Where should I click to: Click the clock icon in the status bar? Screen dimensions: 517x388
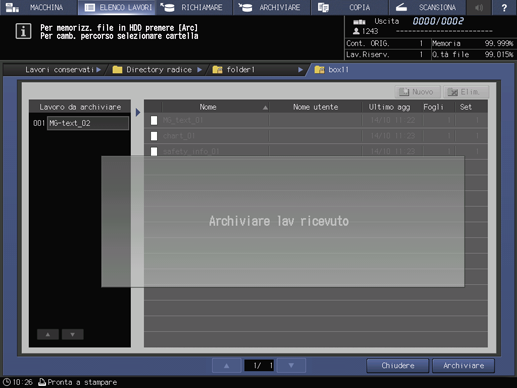point(7,382)
